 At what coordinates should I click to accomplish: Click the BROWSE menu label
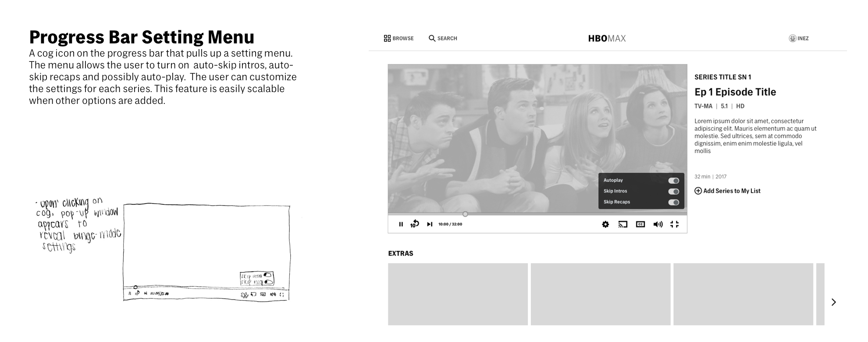click(x=403, y=39)
